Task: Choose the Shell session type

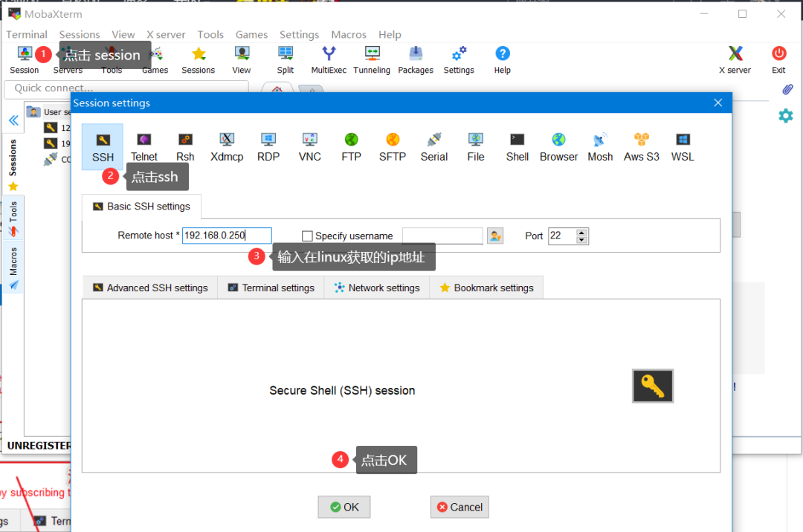Action: click(x=517, y=147)
